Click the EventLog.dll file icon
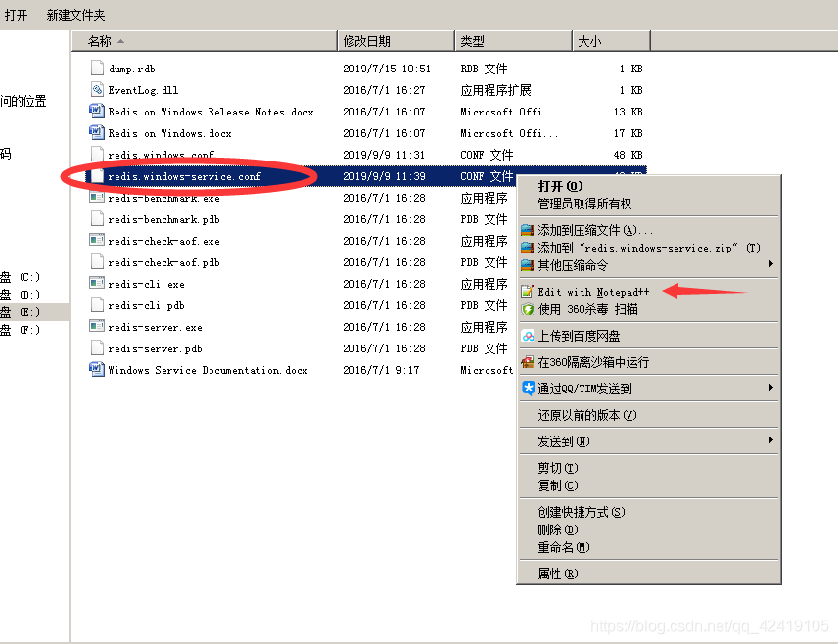This screenshot has width=838, height=644. pos(97,89)
